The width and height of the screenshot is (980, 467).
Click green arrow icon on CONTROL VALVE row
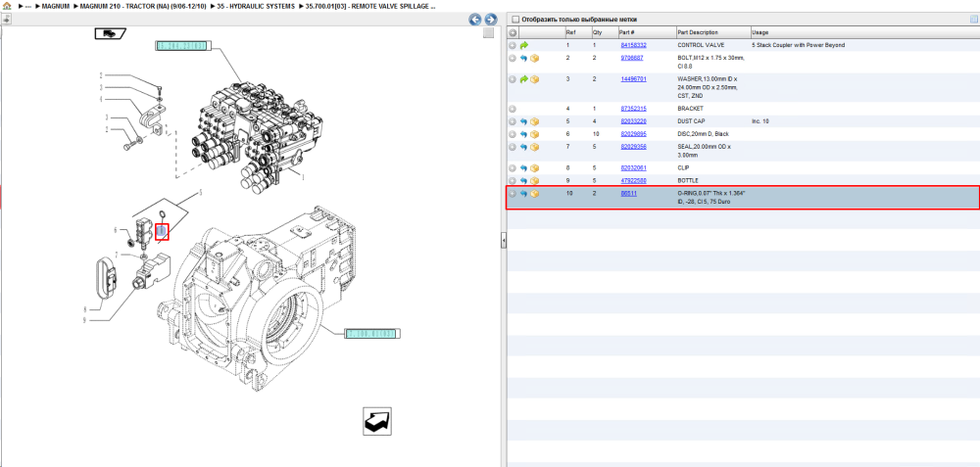pyautogui.click(x=523, y=46)
